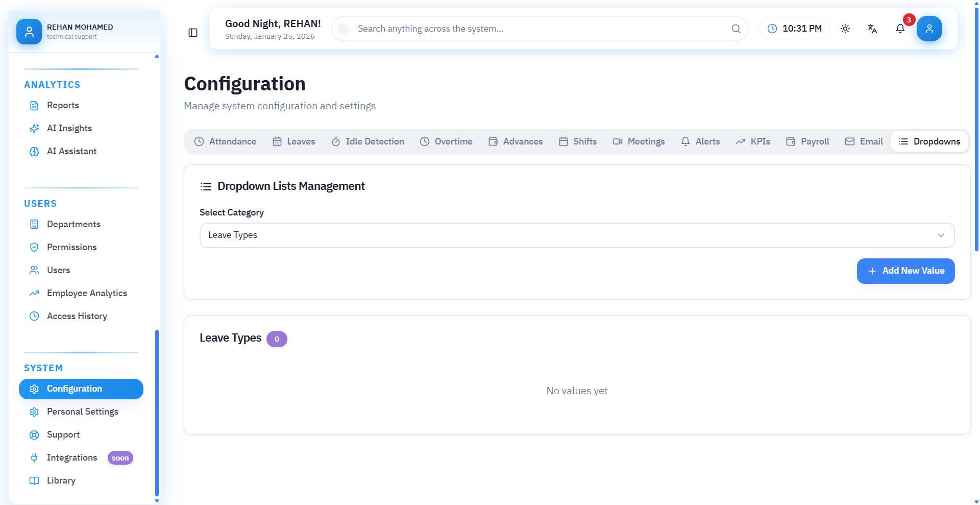Expand the Select Category dropdown
The height and width of the screenshot is (505, 980).
(x=577, y=235)
